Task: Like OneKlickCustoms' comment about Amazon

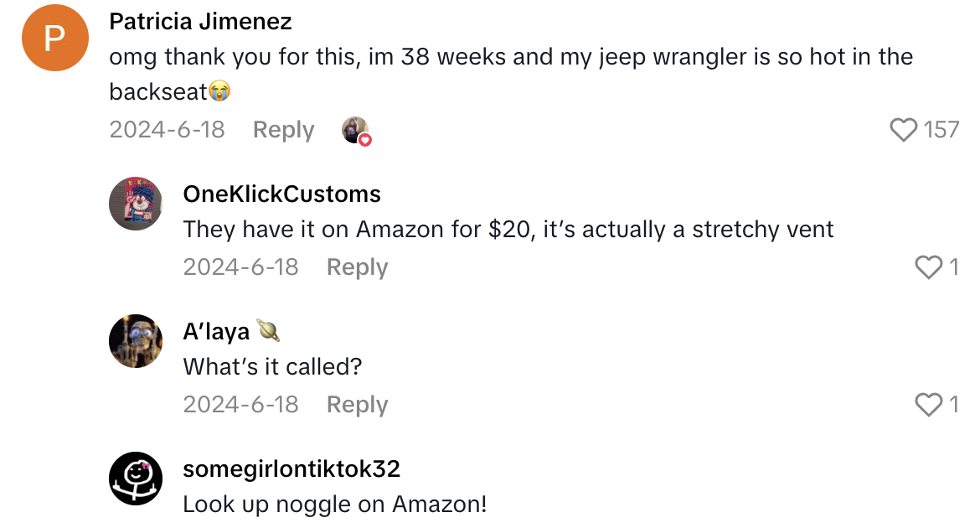Action: (x=928, y=267)
